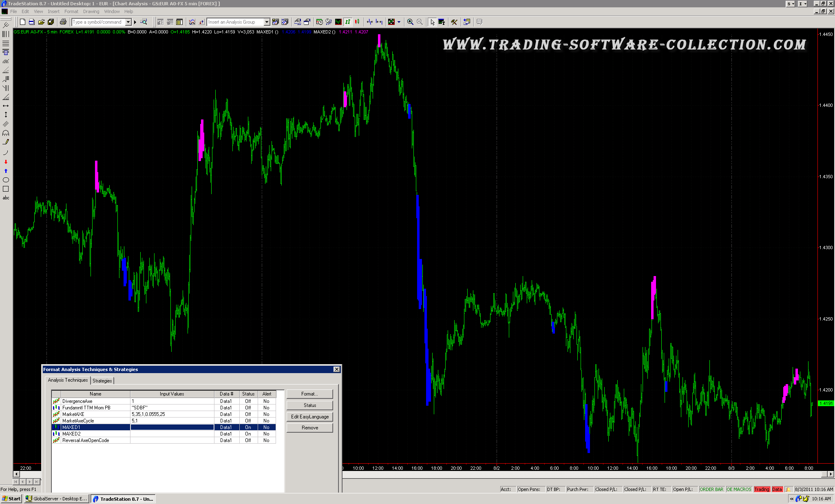Click the Remove button

coord(309,428)
